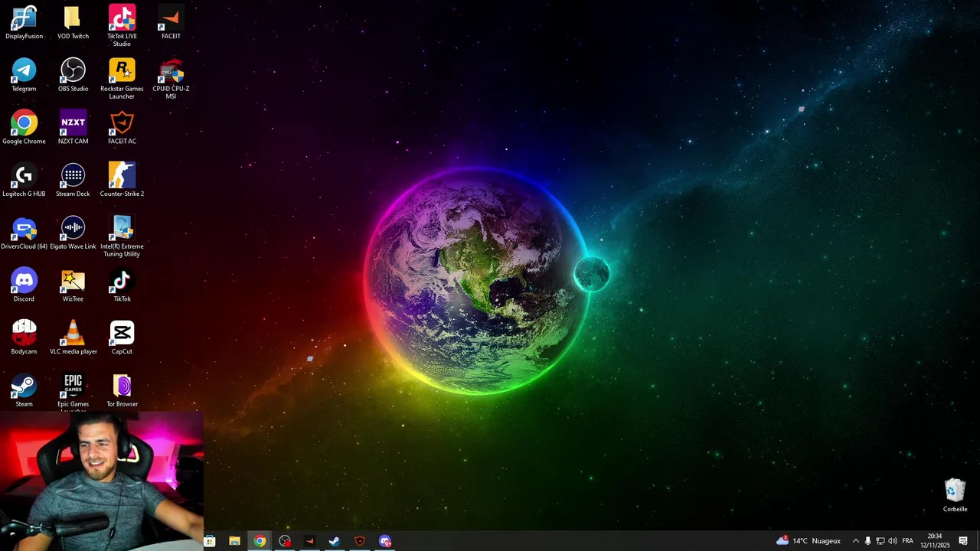Open the Discord taskbar icon

(x=385, y=541)
